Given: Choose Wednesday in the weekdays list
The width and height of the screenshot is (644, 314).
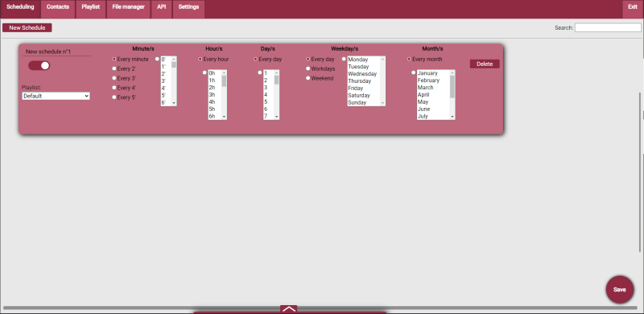Looking at the screenshot, I should 364,74.
